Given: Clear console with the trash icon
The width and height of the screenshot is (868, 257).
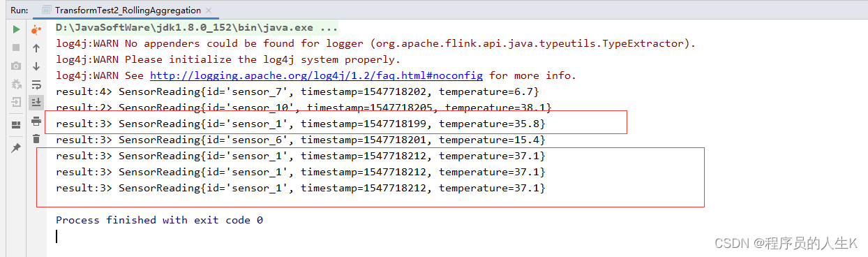Looking at the screenshot, I should (x=36, y=139).
